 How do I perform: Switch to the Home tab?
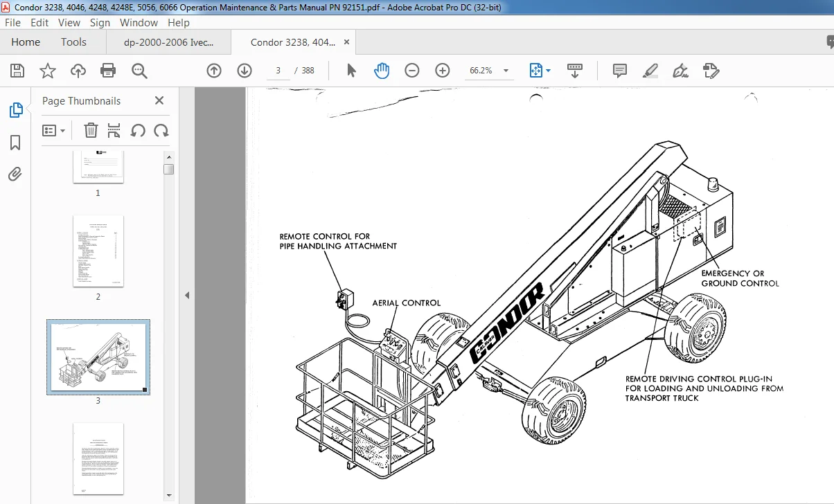[26, 42]
